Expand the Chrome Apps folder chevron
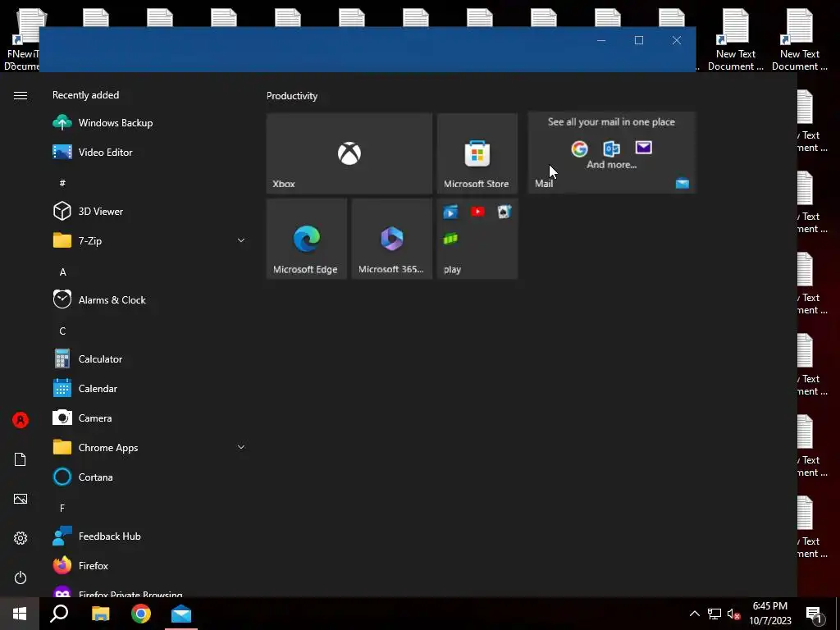This screenshot has height=630, width=840. point(241,447)
